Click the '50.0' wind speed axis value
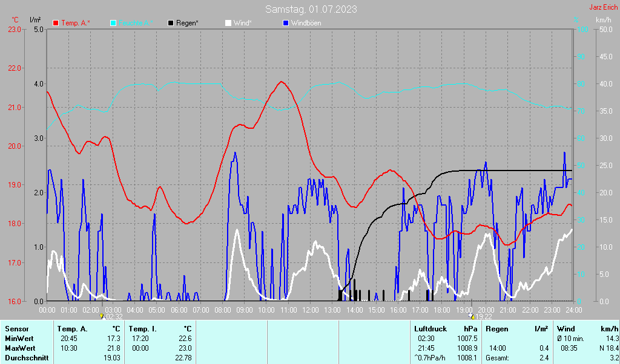The image size is (620, 364). click(x=605, y=29)
